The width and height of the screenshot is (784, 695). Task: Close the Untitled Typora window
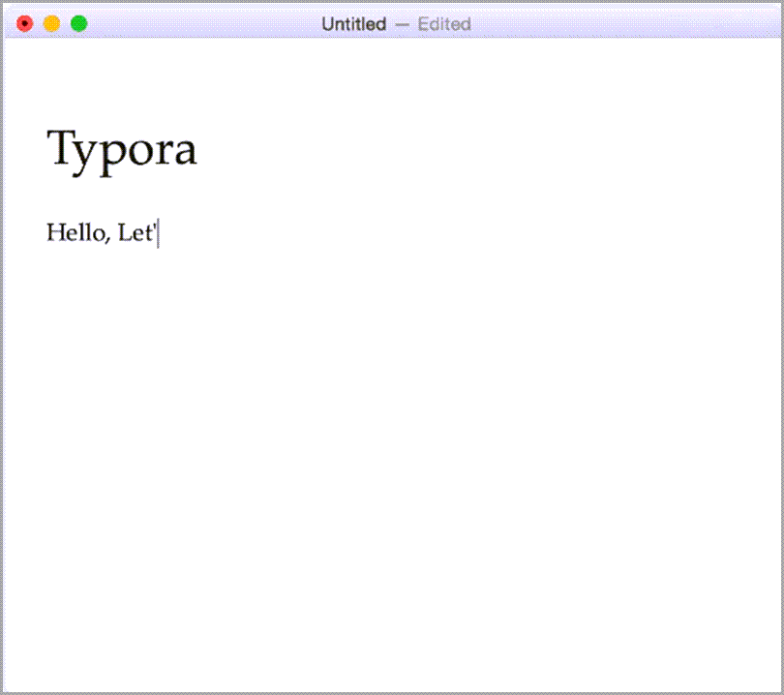point(24,23)
